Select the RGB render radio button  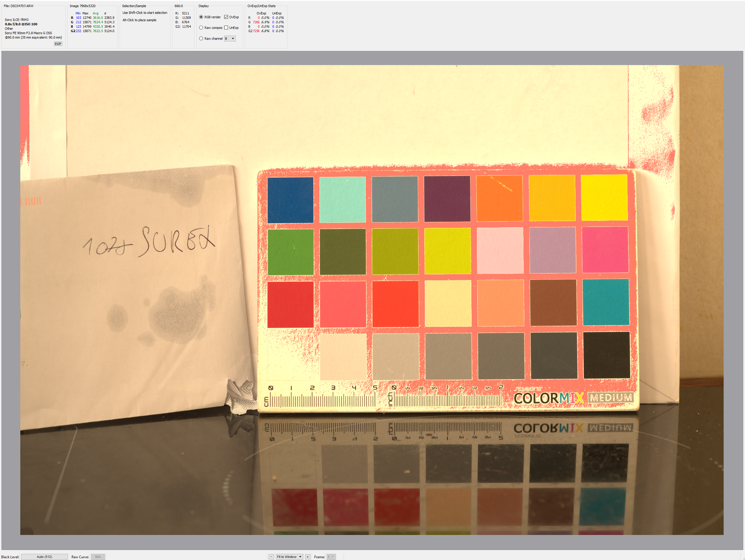pos(201,17)
